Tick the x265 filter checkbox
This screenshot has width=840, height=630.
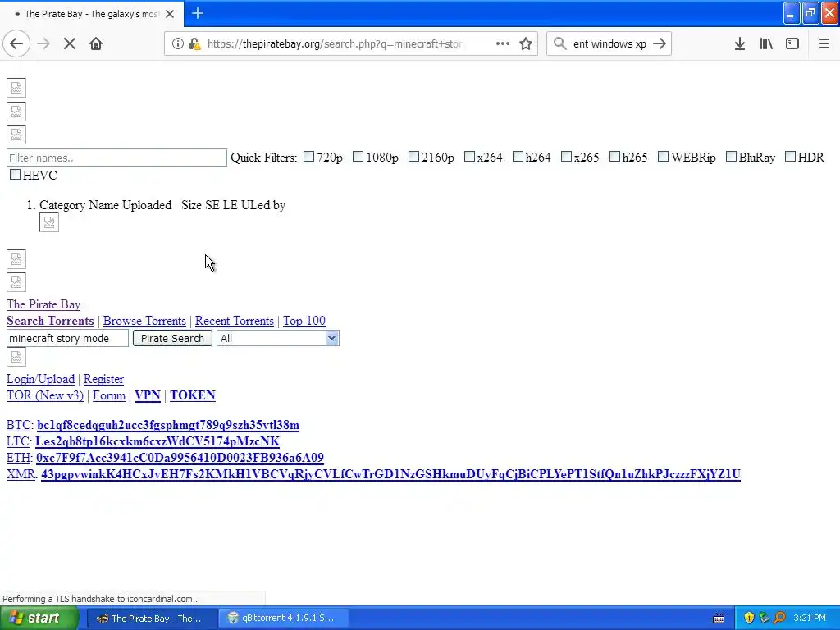(x=566, y=157)
